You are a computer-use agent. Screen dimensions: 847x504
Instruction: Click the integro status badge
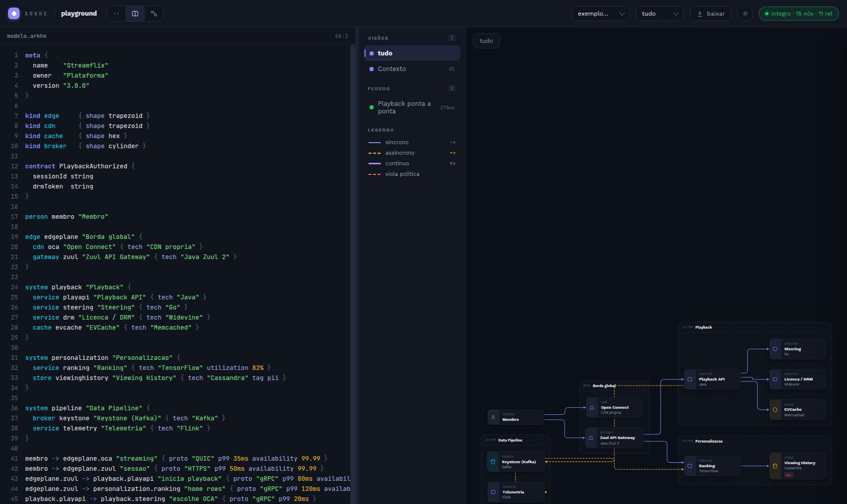pyautogui.click(x=799, y=14)
